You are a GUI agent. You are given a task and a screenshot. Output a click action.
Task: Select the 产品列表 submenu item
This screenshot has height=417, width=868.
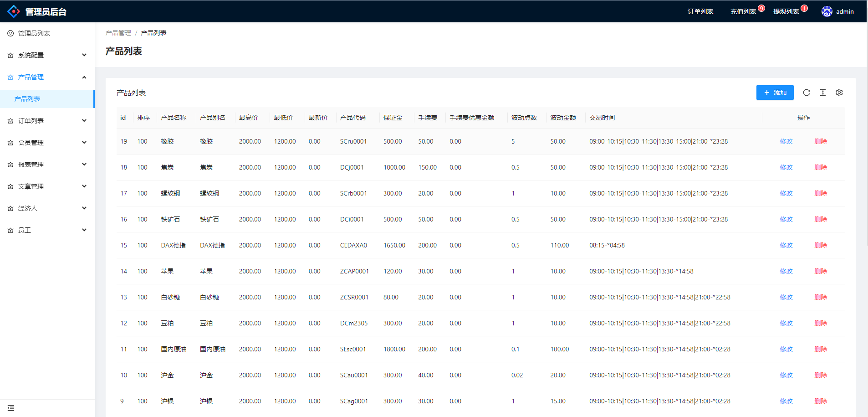tap(27, 99)
